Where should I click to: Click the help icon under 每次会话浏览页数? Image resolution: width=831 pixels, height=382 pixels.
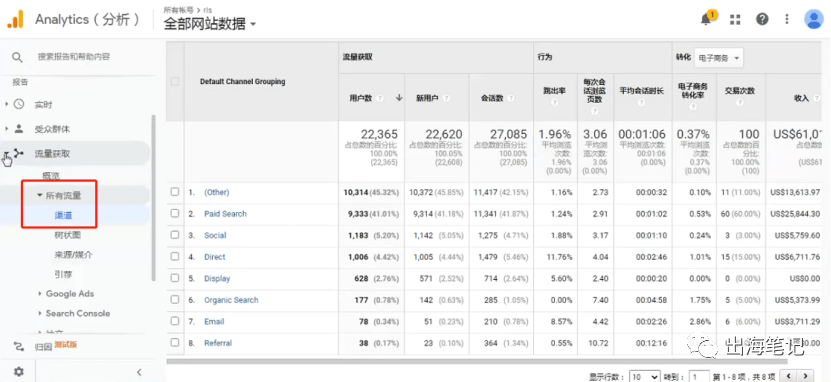(x=595, y=111)
